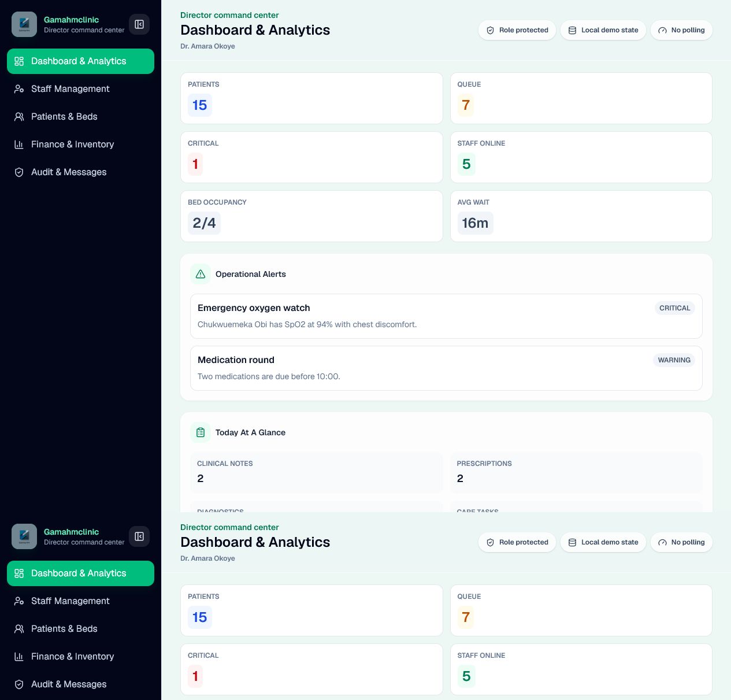731x700 pixels.
Task: Open the Medication round alert
Action: (446, 368)
